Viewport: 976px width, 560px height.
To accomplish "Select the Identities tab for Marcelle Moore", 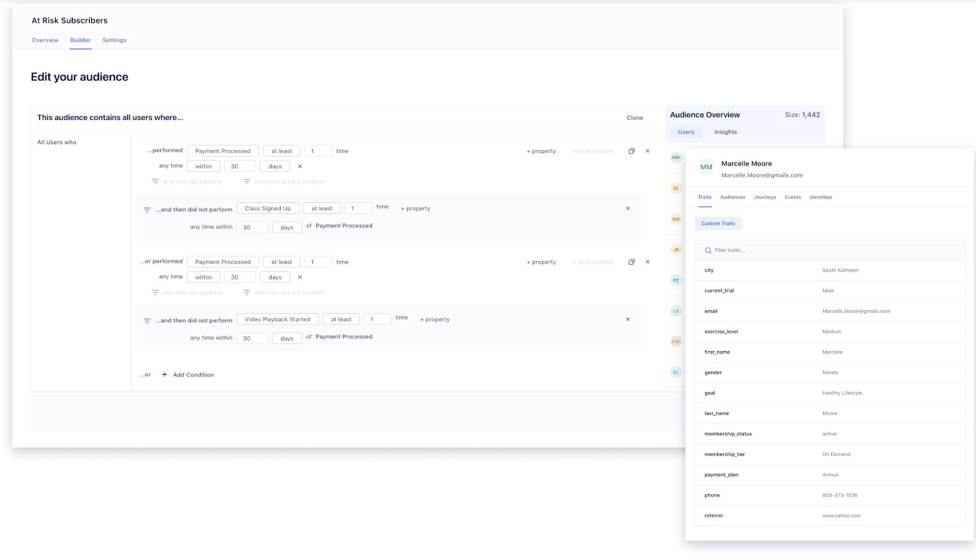I will 821,197.
